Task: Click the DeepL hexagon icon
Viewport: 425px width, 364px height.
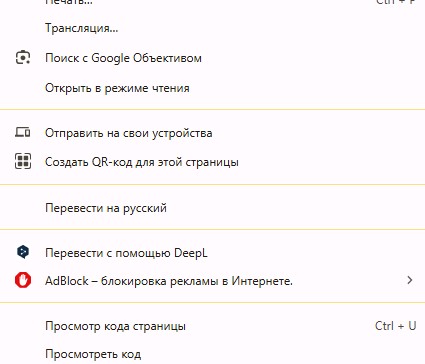Action: (23, 252)
